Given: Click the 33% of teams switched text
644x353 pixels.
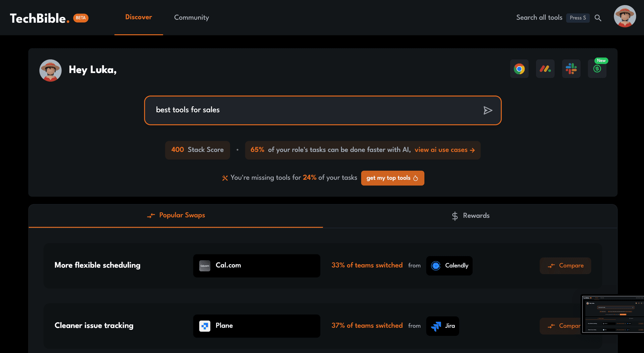Looking at the screenshot, I should pyautogui.click(x=367, y=265).
